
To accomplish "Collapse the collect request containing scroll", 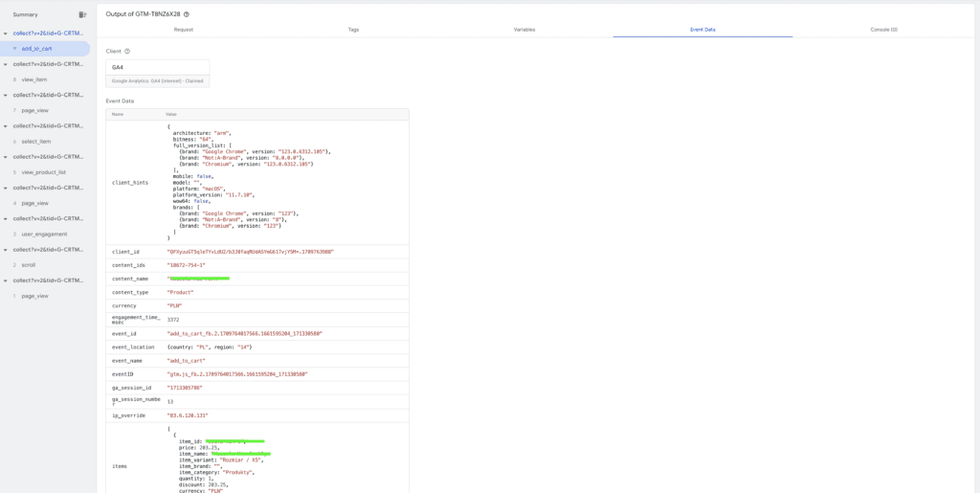I will pyautogui.click(x=5, y=249).
